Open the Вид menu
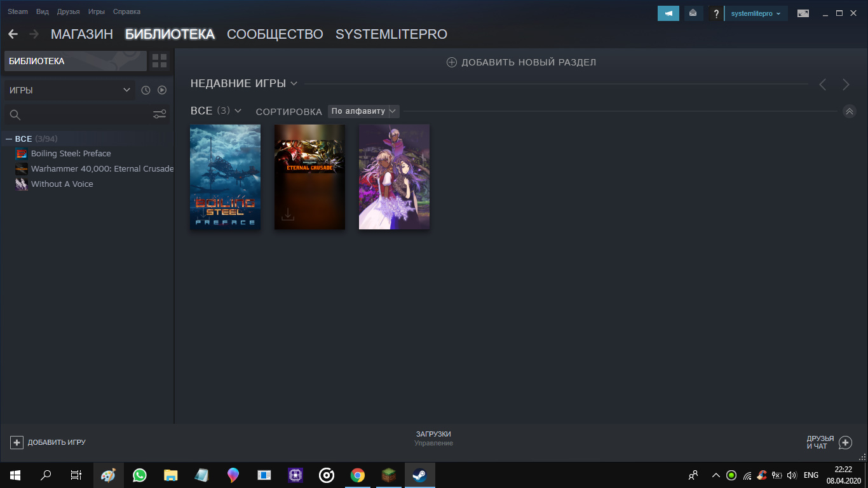Viewport: 868px width, 488px height. click(x=43, y=11)
